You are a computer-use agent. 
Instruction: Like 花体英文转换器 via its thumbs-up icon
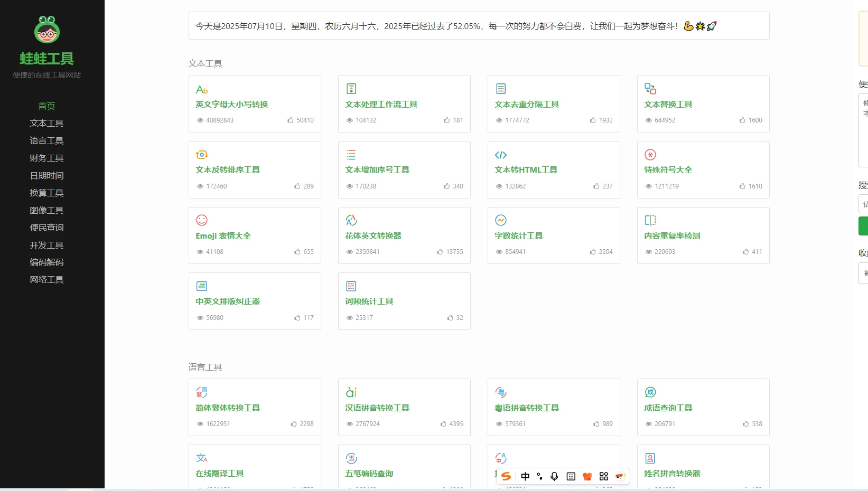pos(440,252)
